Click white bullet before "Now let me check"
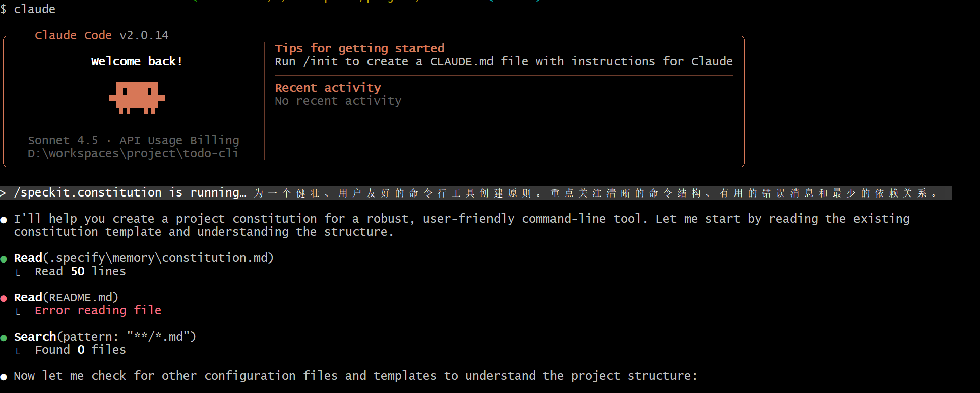Viewport: 980px width, 393px height. [x=4, y=377]
